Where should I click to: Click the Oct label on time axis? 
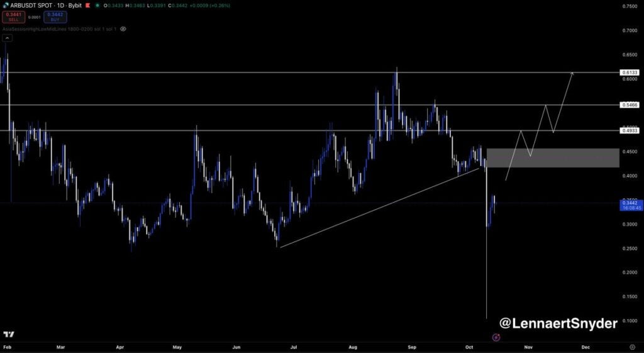click(x=469, y=347)
